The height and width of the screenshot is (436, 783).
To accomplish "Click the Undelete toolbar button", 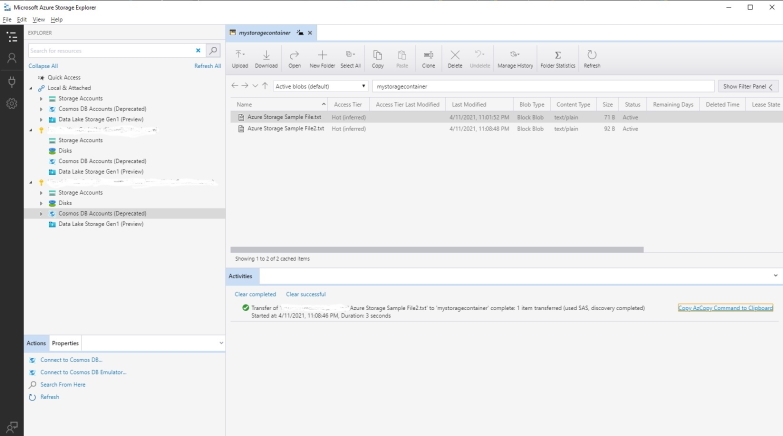I will [480, 59].
